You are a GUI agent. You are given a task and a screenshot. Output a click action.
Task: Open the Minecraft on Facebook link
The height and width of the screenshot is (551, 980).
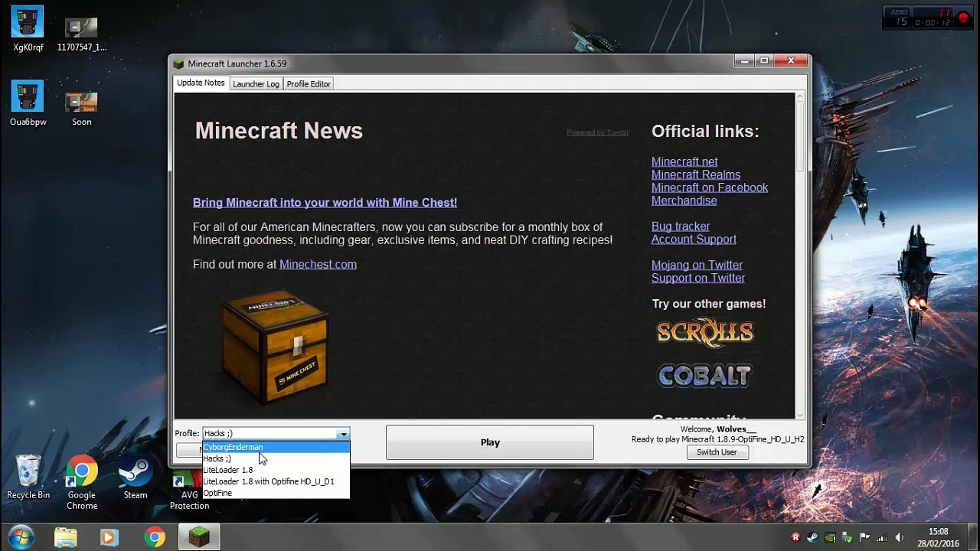pyautogui.click(x=710, y=187)
